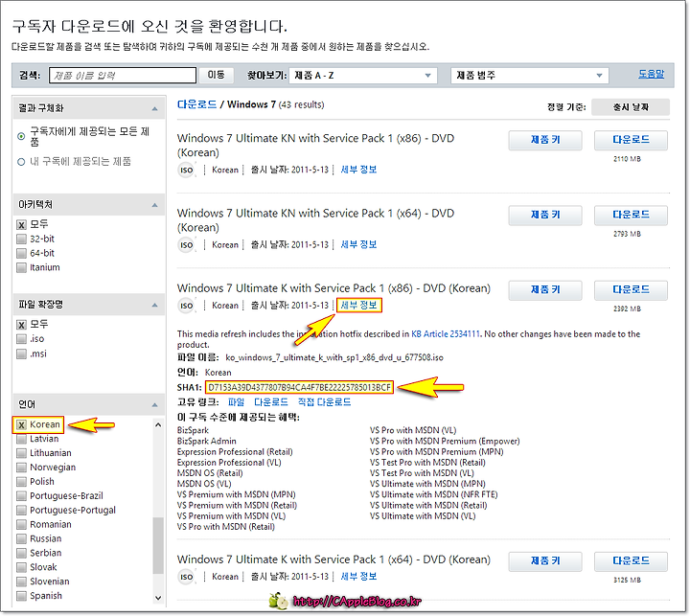Get 제품 키 for Ultimate KN x86
The image size is (690, 616).
pyautogui.click(x=545, y=140)
